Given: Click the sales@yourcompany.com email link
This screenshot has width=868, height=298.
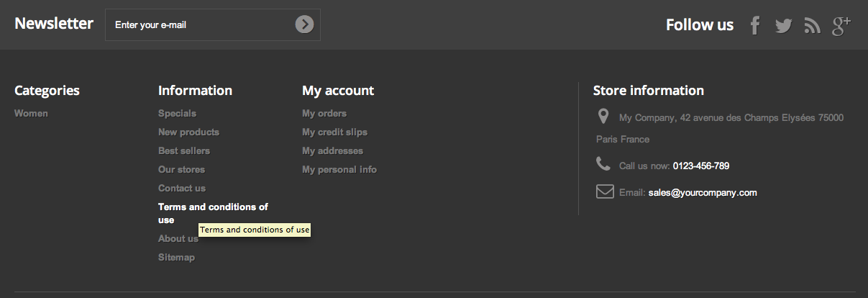Looking at the screenshot, I should coord(703,193).
